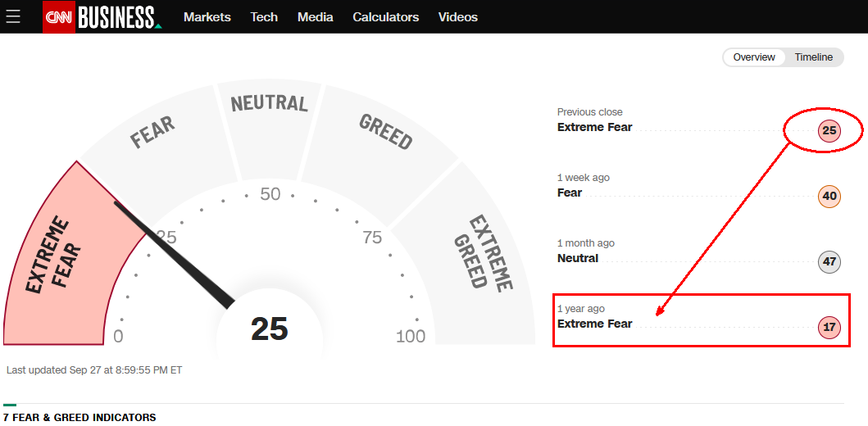Viewport: 868px width, 426px height.
Task: Go to the Tech section
Action: pos(264,16)
